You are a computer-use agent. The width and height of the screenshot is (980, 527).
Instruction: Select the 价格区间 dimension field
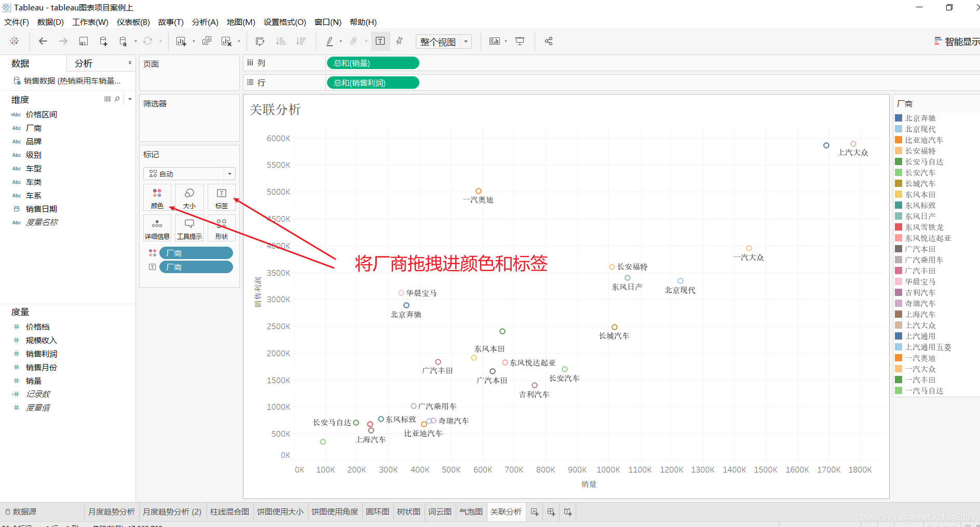tap(42, 114)
